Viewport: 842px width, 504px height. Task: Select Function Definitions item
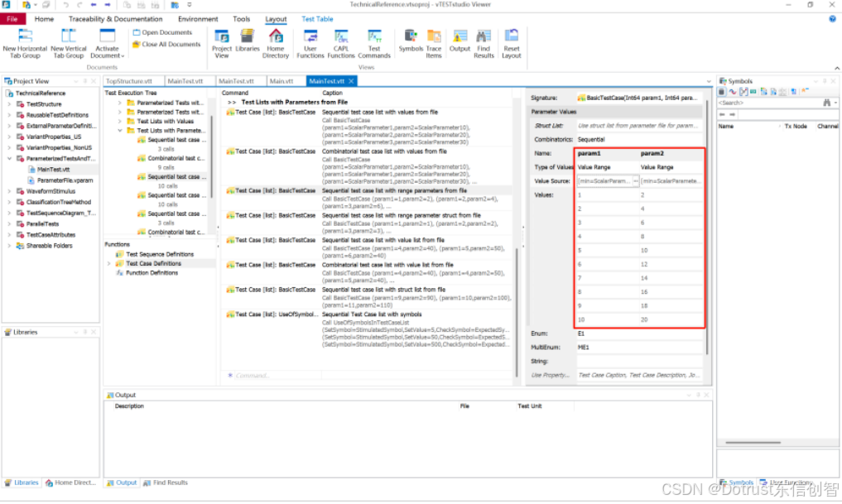pos(152,272)
